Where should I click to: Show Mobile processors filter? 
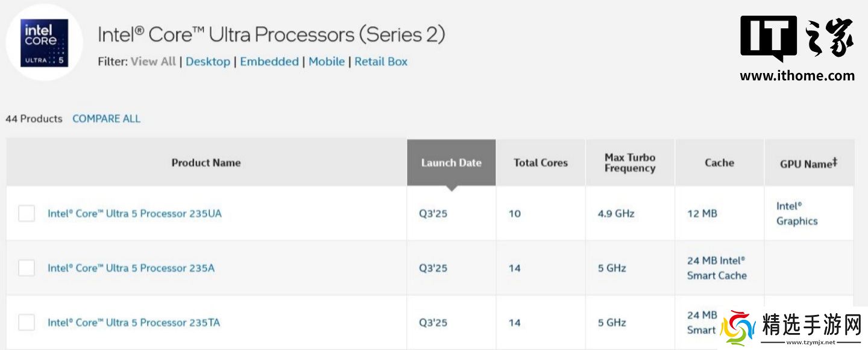tap(327, 62)
